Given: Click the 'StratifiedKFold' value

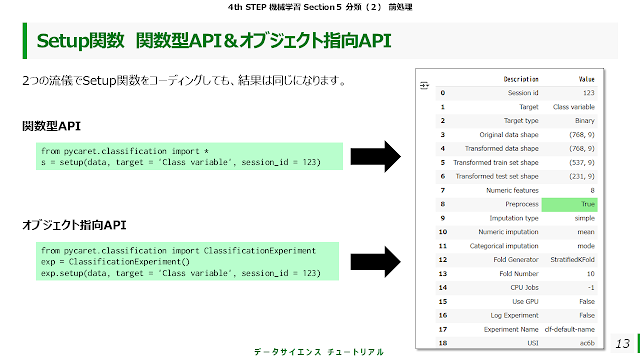Looking at the screenshot, I should point(572,260).
